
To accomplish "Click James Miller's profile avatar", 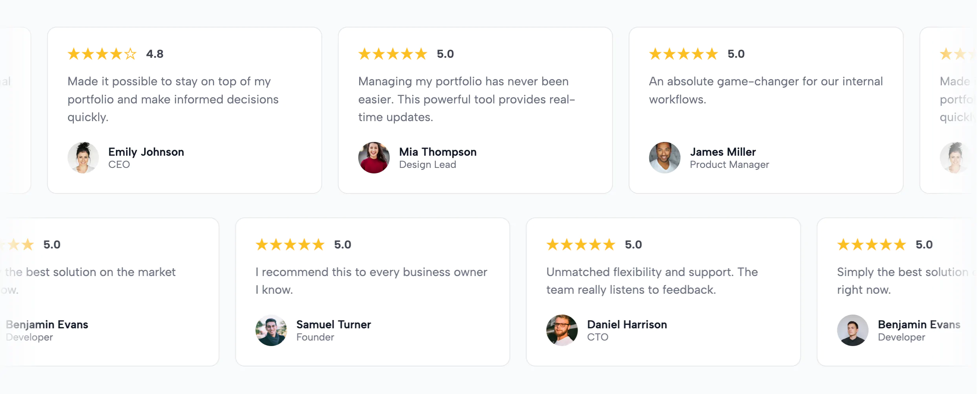I will pos(664,157).
